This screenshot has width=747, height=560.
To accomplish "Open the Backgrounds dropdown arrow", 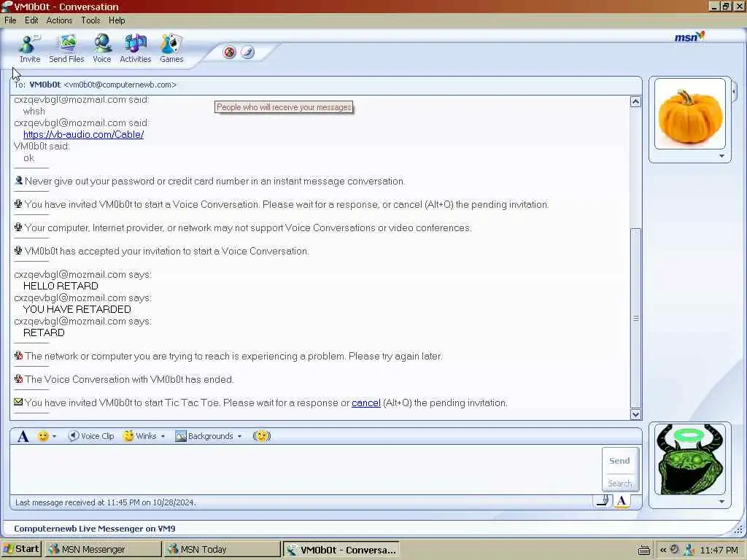I will (239, 436).
